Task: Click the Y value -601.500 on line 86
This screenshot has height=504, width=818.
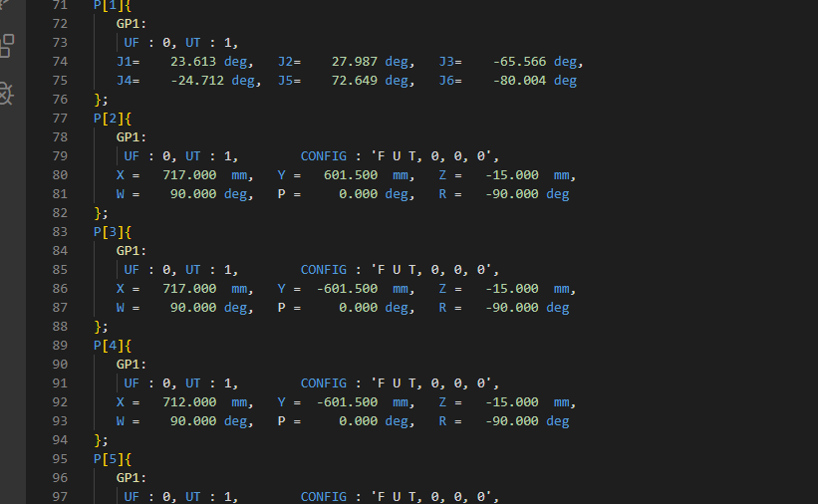Action: [x=347, y=289]
